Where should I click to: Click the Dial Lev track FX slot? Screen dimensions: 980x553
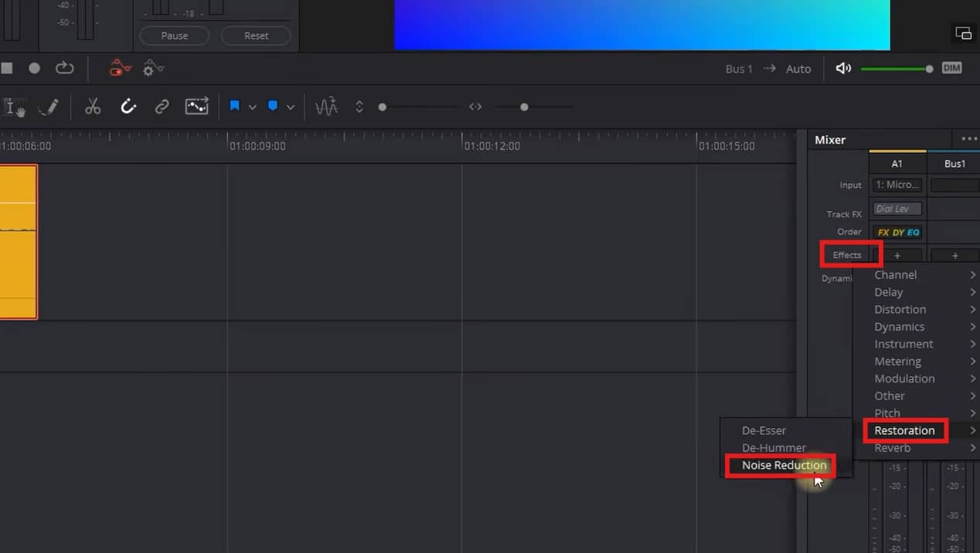(x=897, y=209)
